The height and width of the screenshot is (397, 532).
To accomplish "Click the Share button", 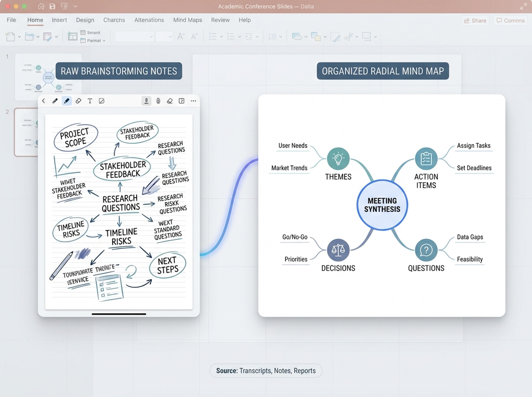I will [x=475, y=21].
